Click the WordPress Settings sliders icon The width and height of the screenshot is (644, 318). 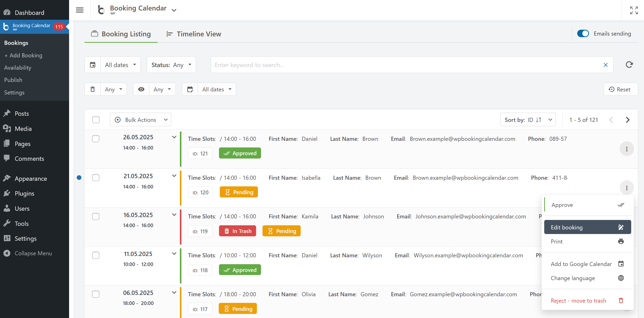[x=7, y=238]
